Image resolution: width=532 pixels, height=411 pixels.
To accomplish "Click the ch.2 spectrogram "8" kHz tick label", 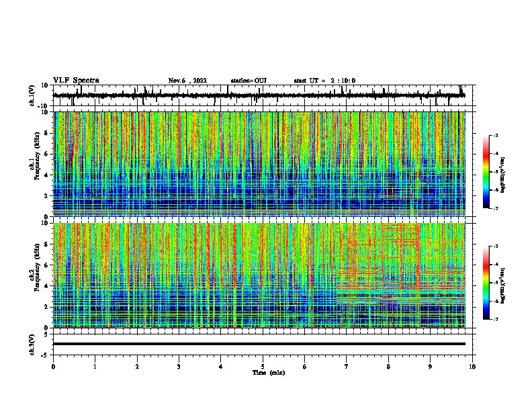I will [46, 244].
